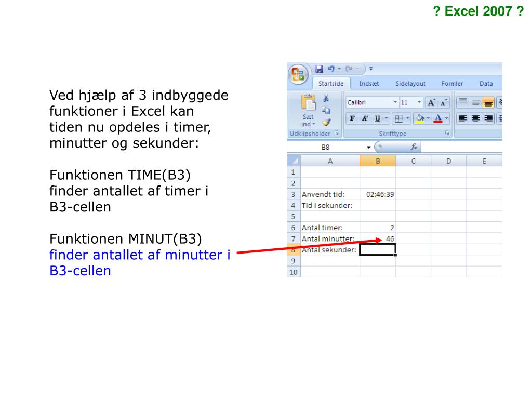
Task: Click cell B7 containing 46
Action: (378, 238)
